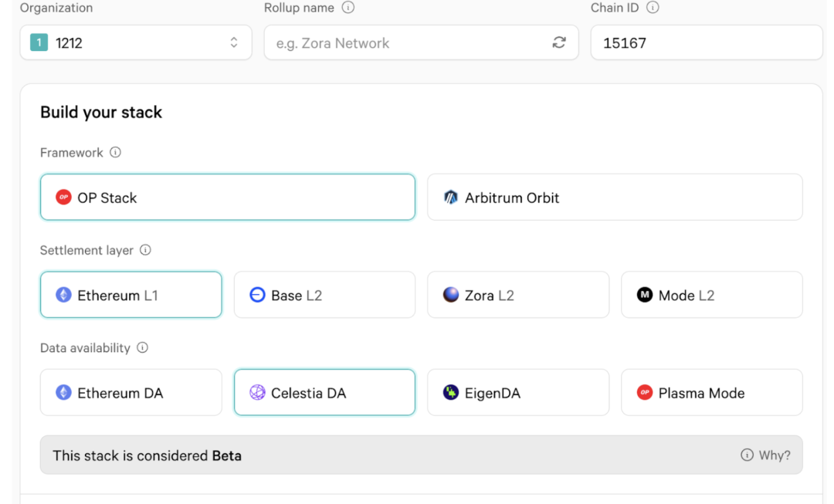The height and width of the screenshot is (504, 834).
Task: Choose Ethereum L1 settlement layer
Action: pyautogui.click(x=131, y=295)
